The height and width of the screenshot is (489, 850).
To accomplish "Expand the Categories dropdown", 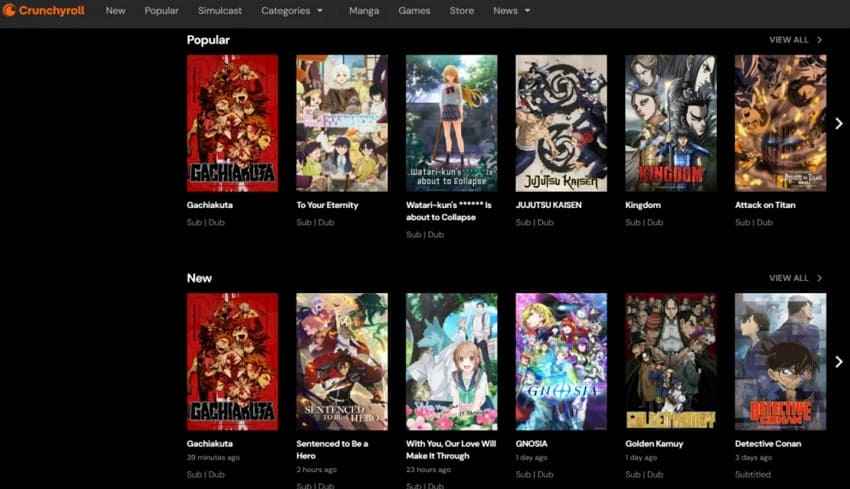I will (x=292, y=11).
